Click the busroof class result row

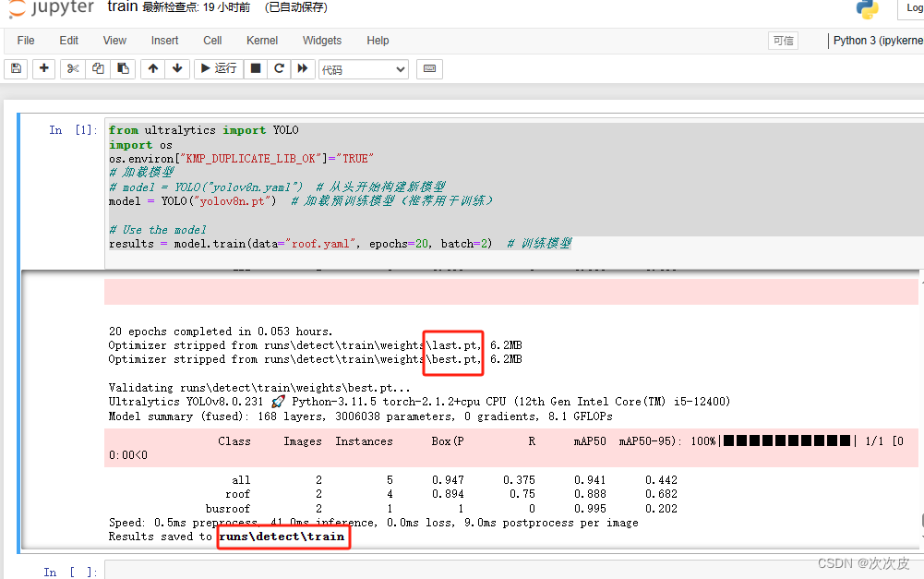(x=441, y=509)
